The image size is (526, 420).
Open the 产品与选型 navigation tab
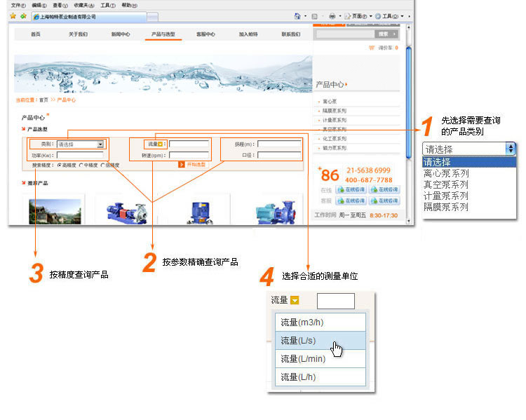(x=163, y=34)
